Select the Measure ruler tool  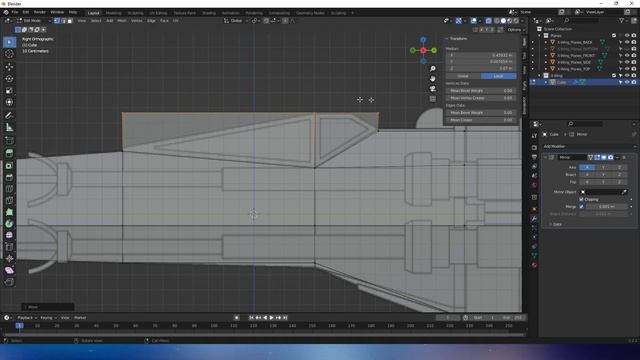[9, 127]
